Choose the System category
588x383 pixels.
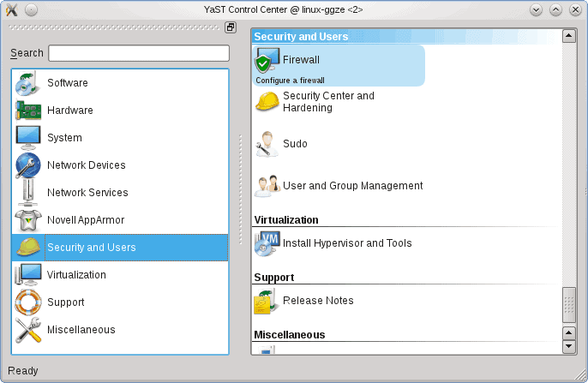click(64, 138)
